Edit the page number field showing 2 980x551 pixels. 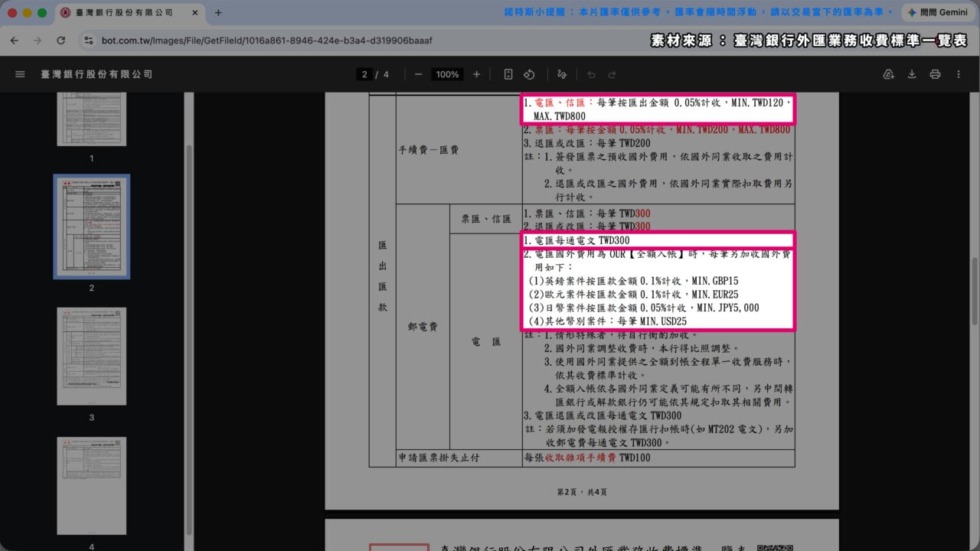coord(364,74)
